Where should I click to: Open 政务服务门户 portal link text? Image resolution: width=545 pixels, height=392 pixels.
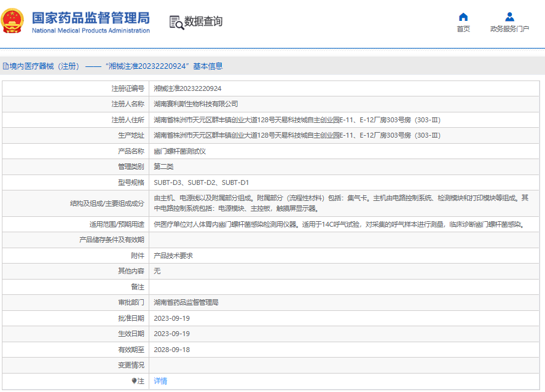coord(509,29)
